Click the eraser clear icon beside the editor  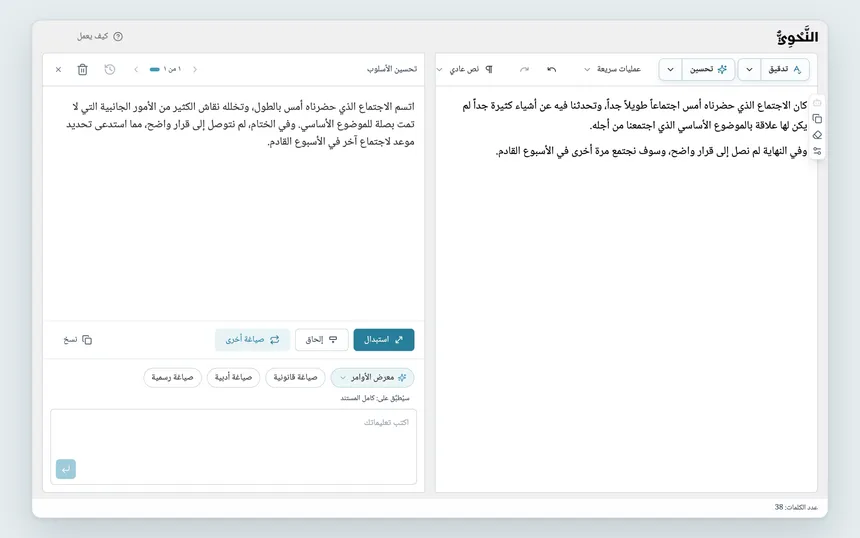click(817, 135)
